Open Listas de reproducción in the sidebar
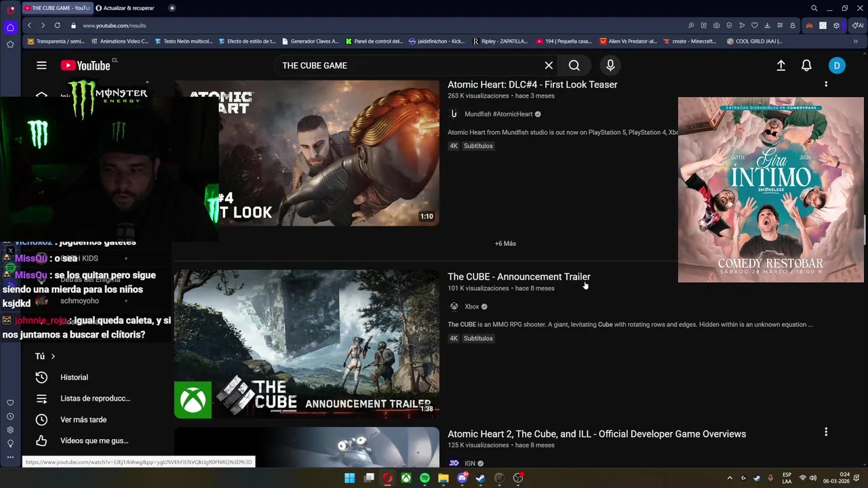 [84, 399]
